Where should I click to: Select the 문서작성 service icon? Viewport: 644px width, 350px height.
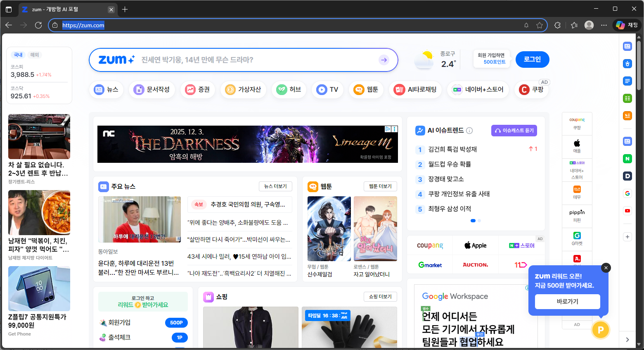click(x=152, y=90)
